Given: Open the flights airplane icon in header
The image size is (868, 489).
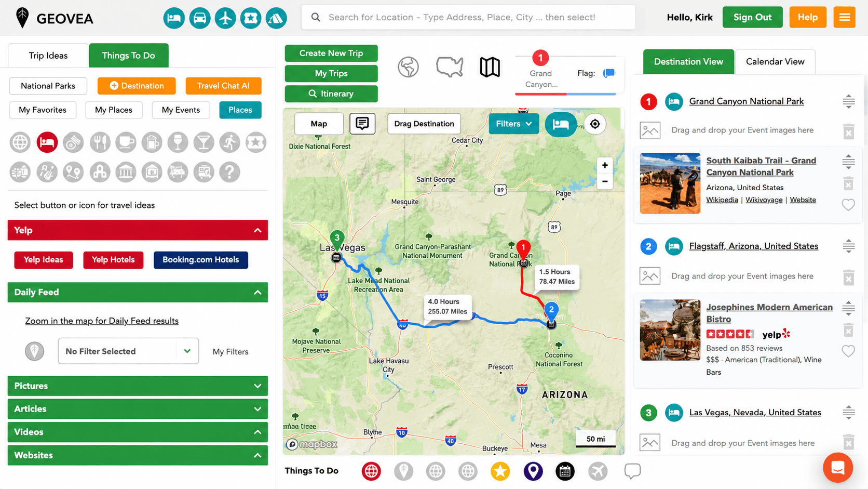Looking at the screenshot, I should pos(225,18).
